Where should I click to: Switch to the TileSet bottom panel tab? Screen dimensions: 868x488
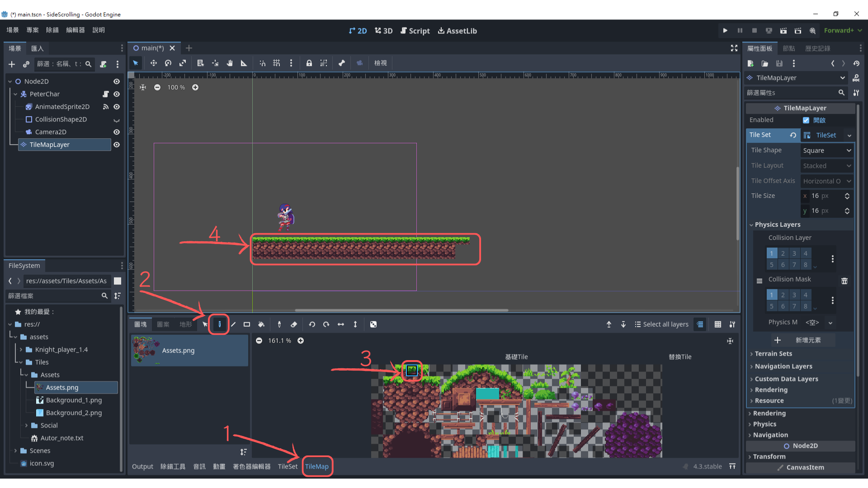coord(288,466)
